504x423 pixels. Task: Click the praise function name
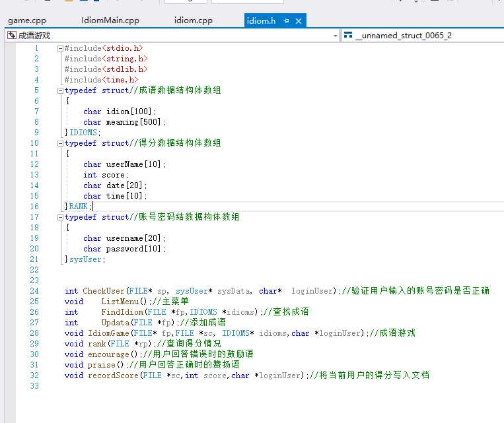(x=101, y=365)
